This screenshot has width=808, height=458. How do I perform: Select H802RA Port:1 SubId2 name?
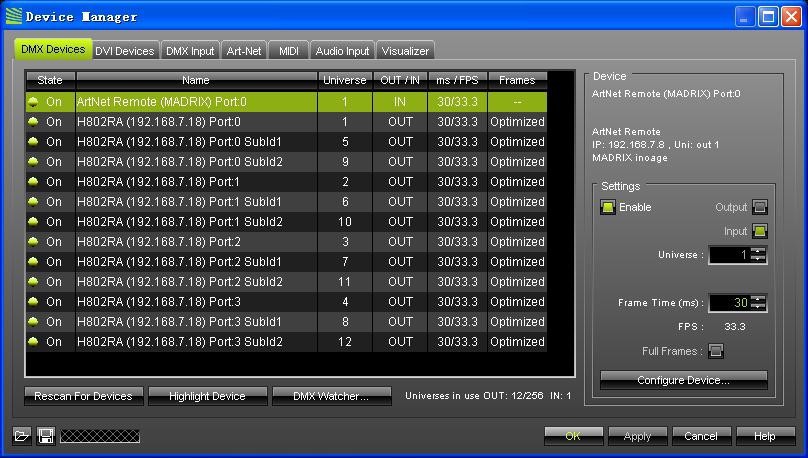(x=180, y=222)
